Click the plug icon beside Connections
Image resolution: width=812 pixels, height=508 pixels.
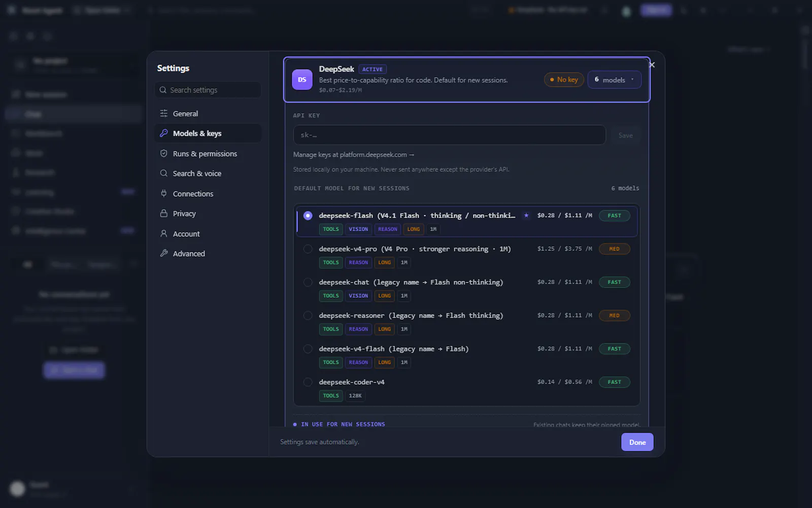coord(163,194)
